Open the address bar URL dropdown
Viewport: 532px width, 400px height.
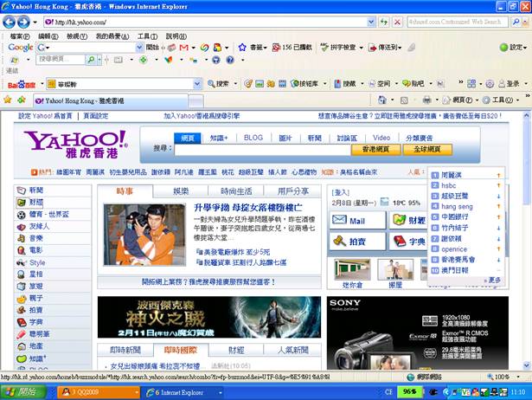pyautogui.click(x=371, y=23)
